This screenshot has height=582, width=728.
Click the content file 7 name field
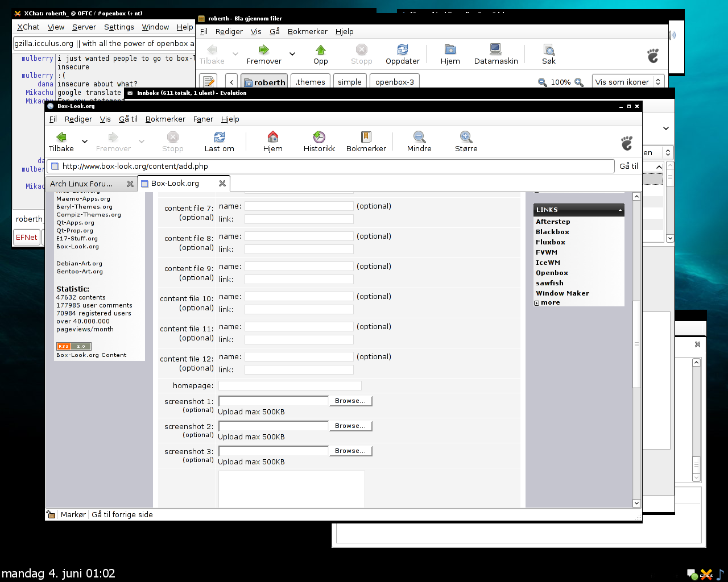coord(299,206)
